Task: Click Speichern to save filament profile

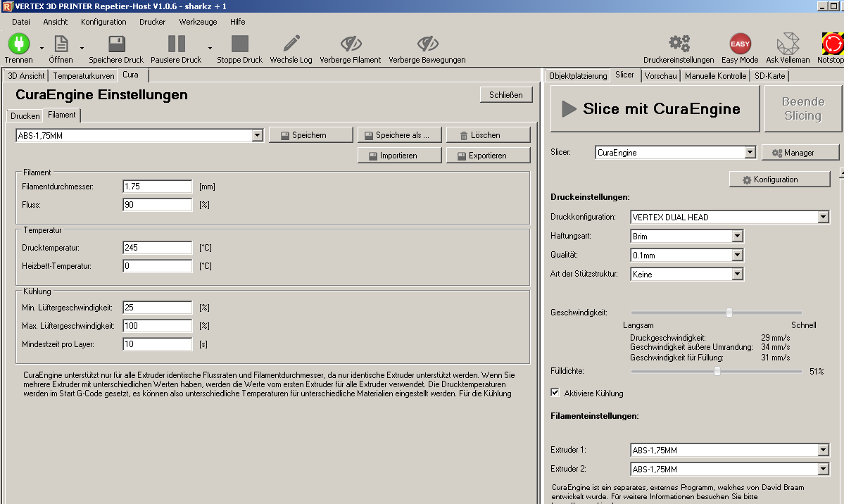Action: 310,135
